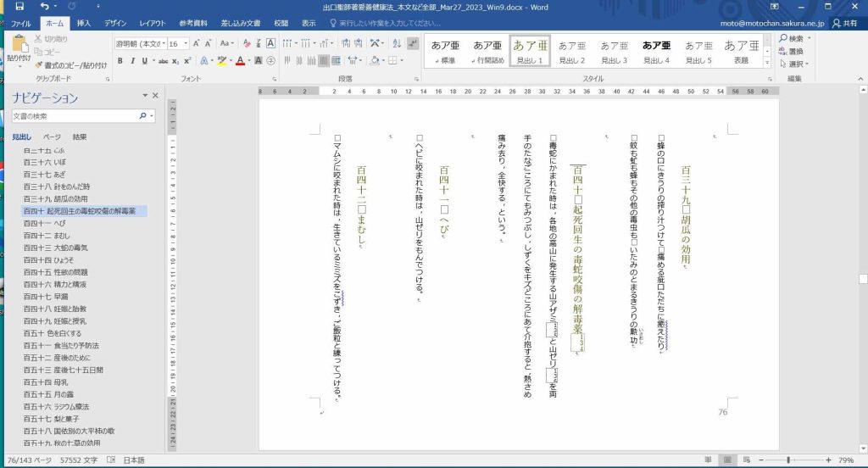Toggle character shading (gray A)
Viewport: 868px width, 468px height.
pyautogui.click(x=259, y=60)
